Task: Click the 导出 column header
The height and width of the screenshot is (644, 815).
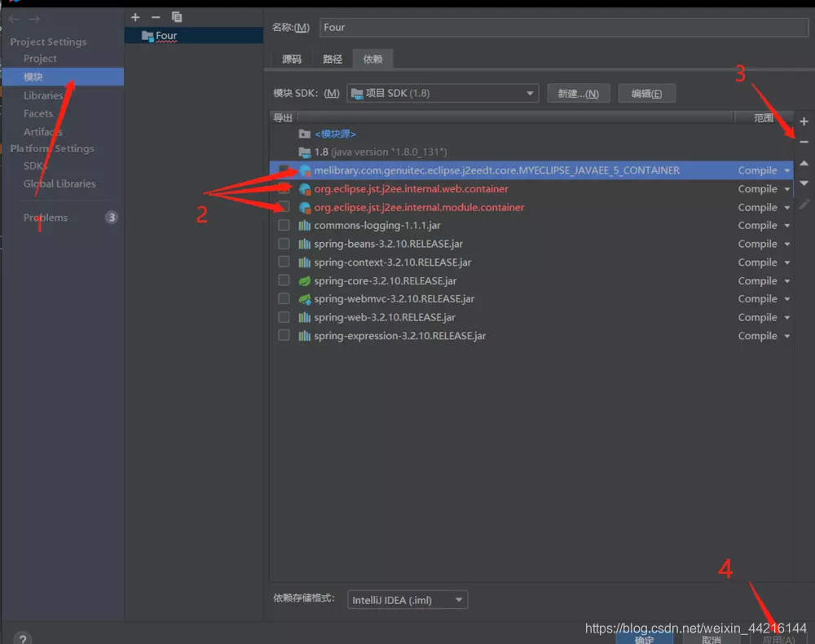Action: [284, 118]
